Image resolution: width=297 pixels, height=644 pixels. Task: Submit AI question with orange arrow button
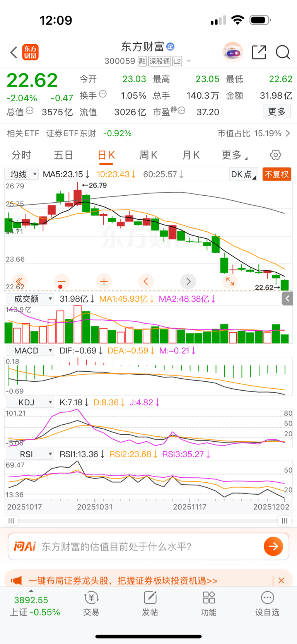(x=273, y=547)
